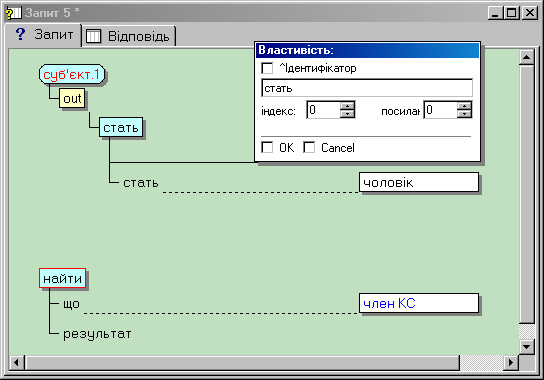
Task: Check the OK checkbox
Action: [x=267, y=147]
